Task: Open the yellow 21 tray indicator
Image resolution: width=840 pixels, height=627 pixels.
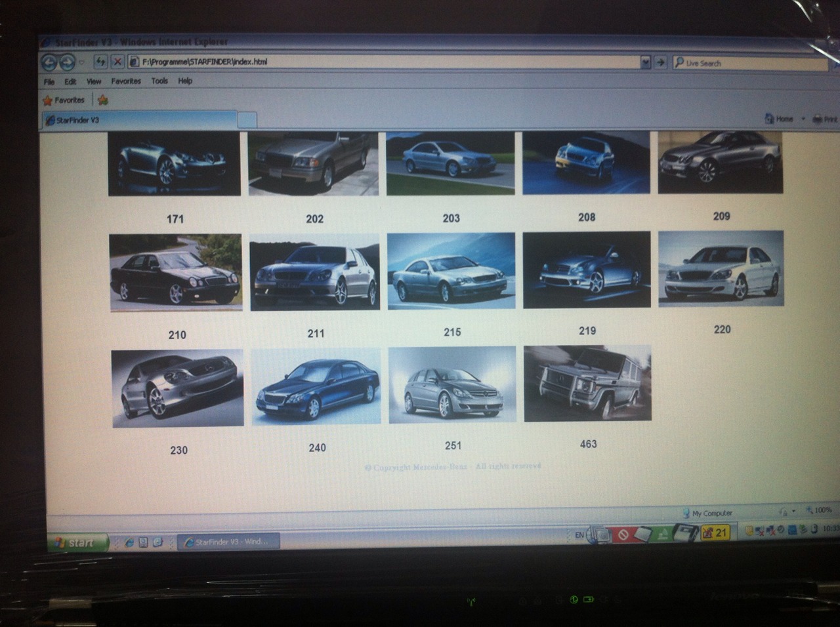Action: point(715,533)
